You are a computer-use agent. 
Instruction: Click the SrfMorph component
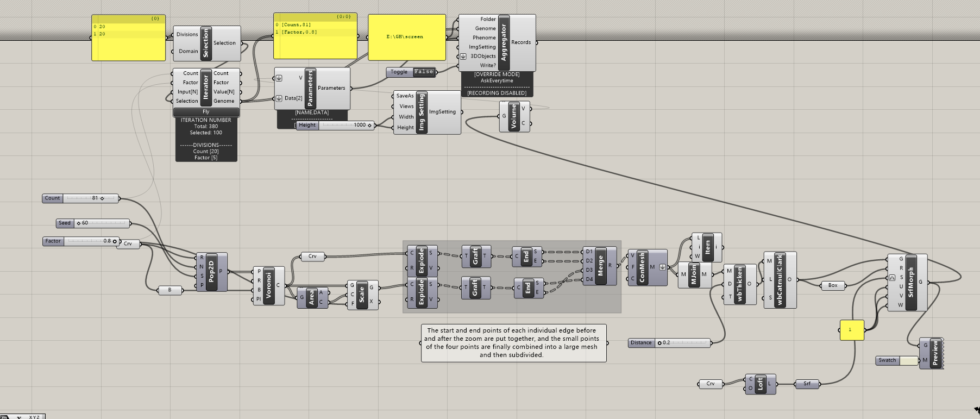pos(911,282)
